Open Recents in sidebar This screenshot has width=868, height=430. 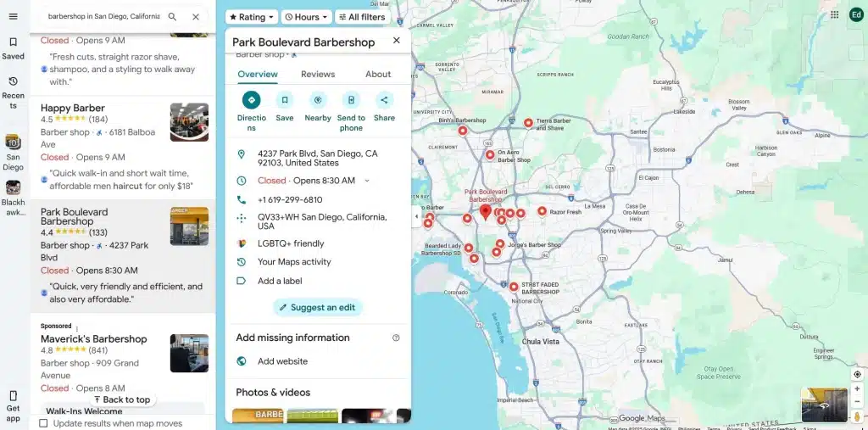[x=14, y=93]
